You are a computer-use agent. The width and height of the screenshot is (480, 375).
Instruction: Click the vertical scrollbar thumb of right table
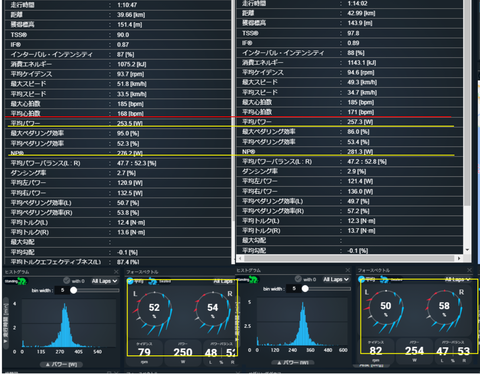click(467, 103)
